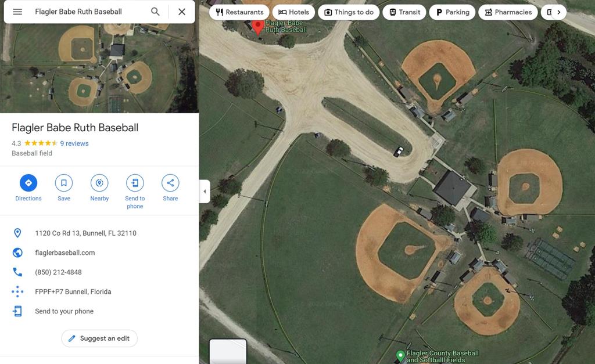Collapse the side panel with arrow handle
Viewport: 595px width, 364px height.
[x=205, y=192]
